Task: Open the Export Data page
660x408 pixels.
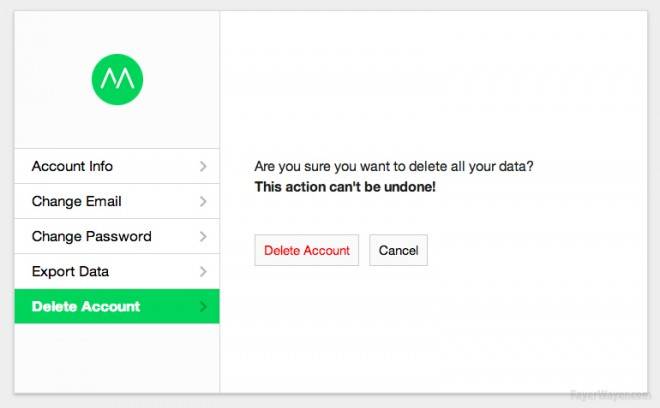Action: [x=117, y=272]
